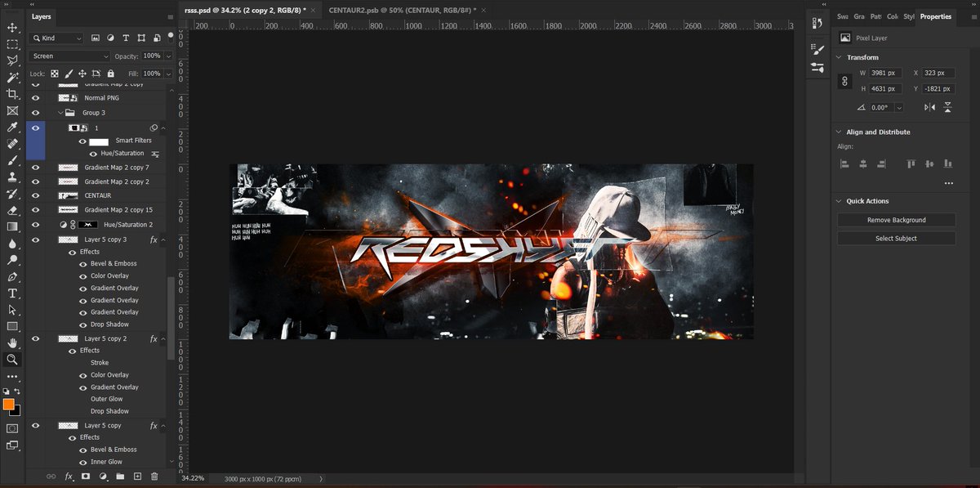This screenshot has width=980, height=488.
Task: Toggle the link width and height chain
Action: [x=845, y=81]
